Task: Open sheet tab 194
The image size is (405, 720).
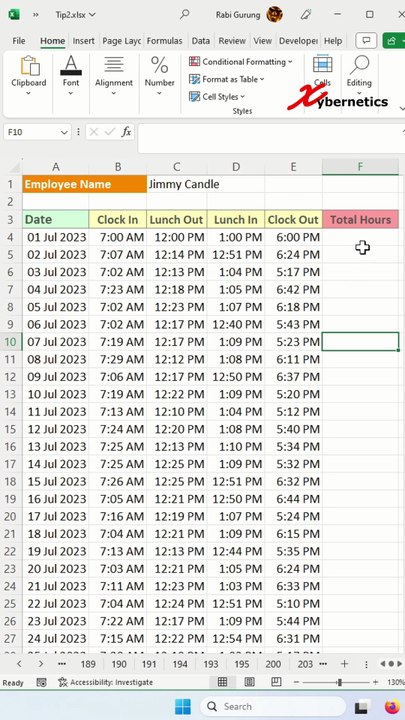Action: tap(180, 664)
